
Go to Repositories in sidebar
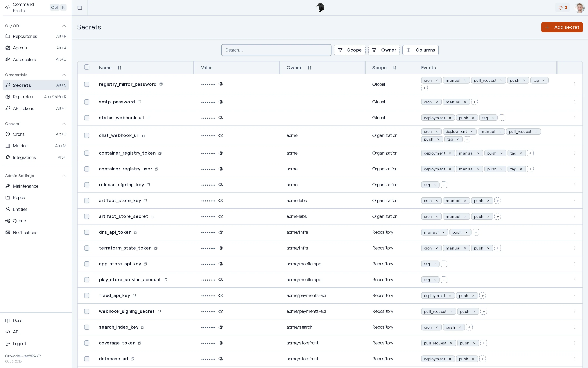coord(36,36)
